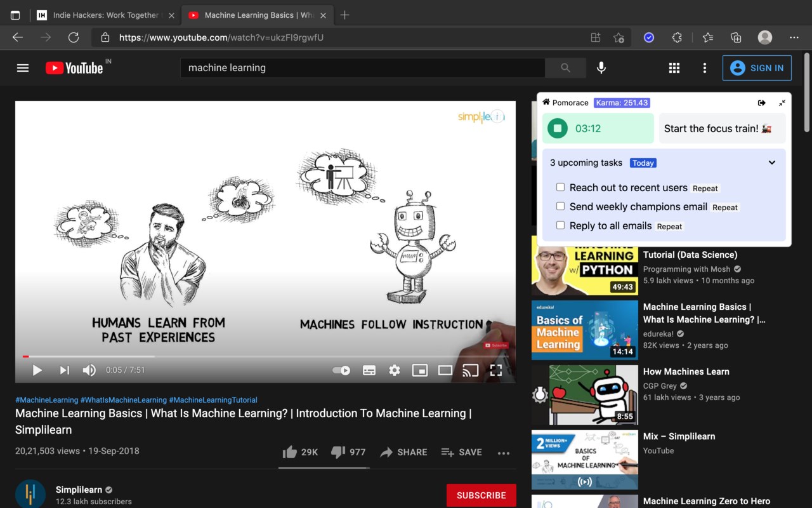Screen dimensions: 812x508
Task: Switch to theater mode
Action: [445, 370]
